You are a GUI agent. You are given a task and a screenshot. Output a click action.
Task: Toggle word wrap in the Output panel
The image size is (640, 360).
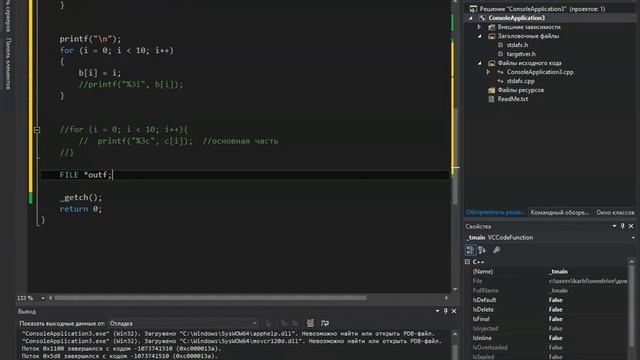(x=325, y=323)
